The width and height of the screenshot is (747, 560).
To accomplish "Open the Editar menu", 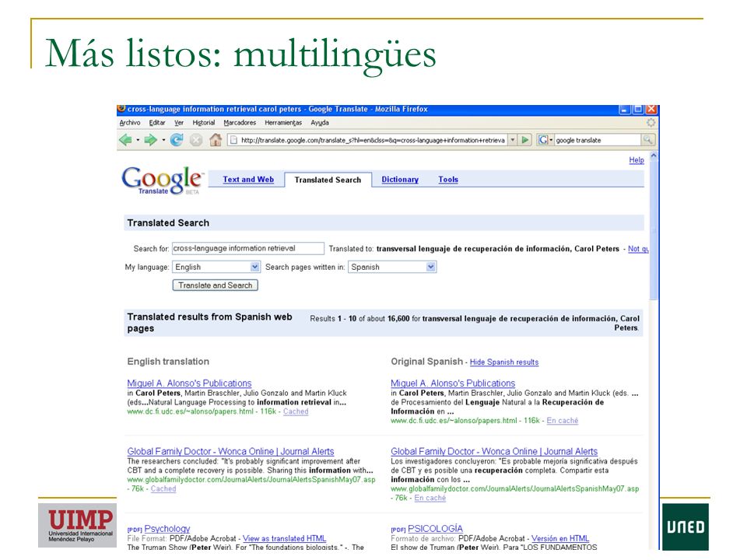I will point(157,123).
